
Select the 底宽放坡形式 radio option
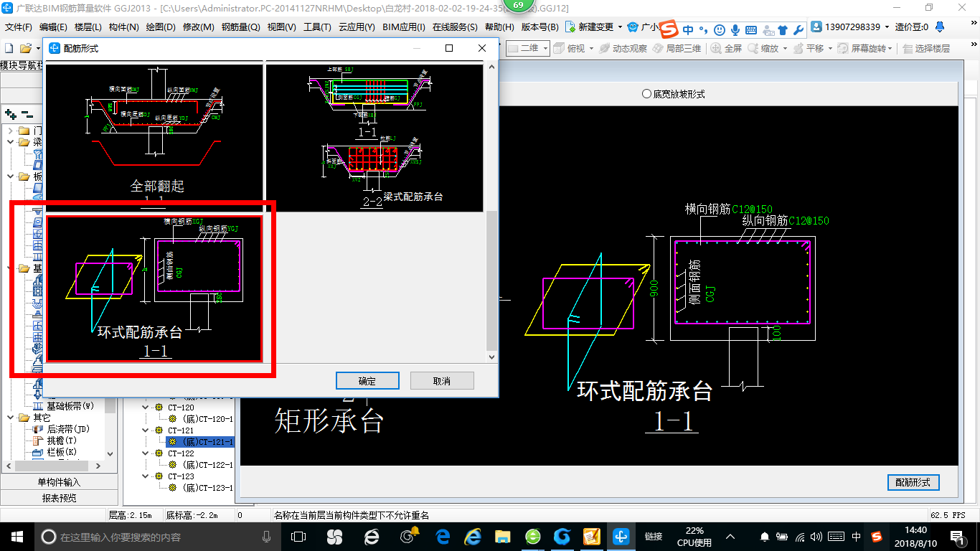pyautogui.click(x=673, y=94)
